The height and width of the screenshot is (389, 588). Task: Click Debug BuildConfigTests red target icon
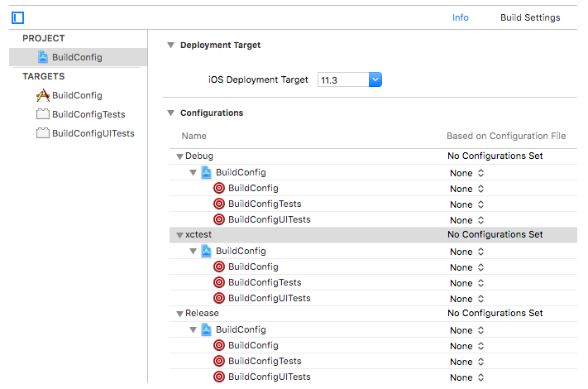pyautogui.click(x=219, y=204)
